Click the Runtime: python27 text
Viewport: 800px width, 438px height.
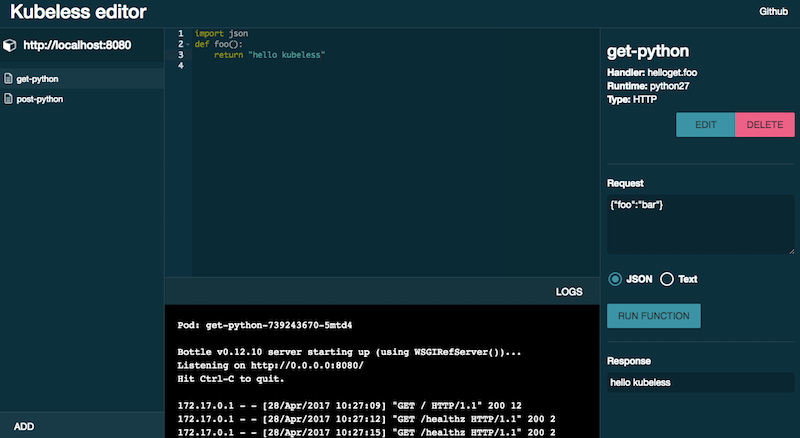[648, 86]
